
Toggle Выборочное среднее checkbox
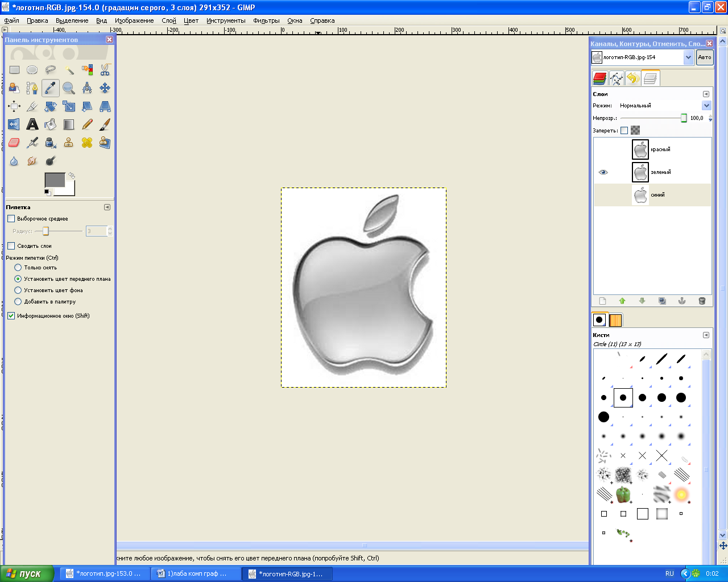coord(11,218)
